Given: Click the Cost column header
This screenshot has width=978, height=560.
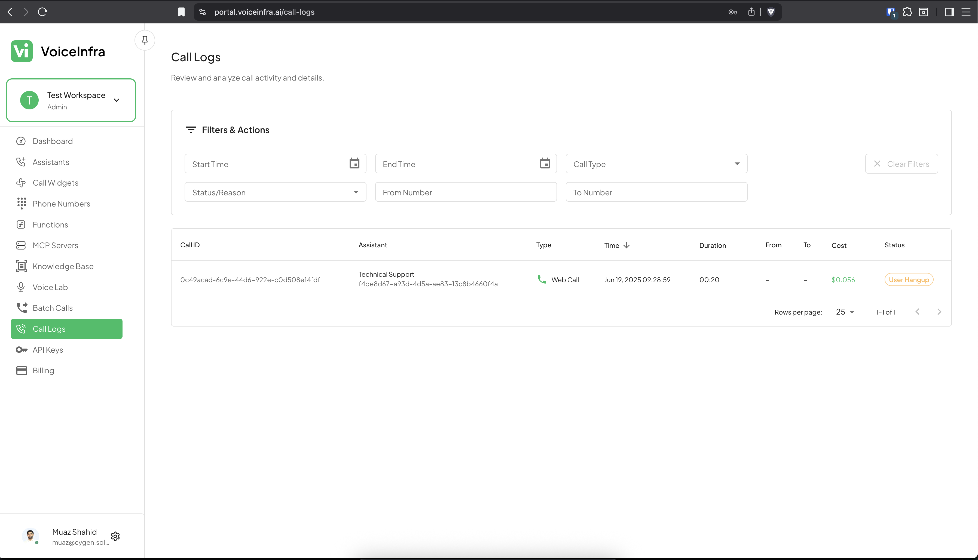Looking at the screenshot, I should 839,245.
